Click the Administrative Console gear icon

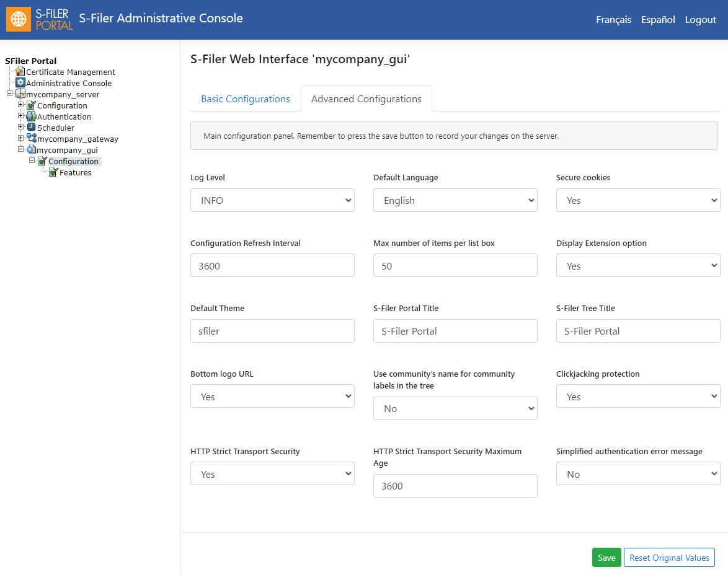point(20,82)
